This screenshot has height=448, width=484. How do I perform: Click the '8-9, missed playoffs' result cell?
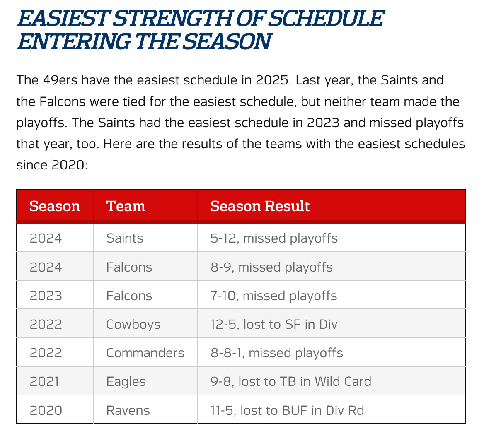(271, 267)
